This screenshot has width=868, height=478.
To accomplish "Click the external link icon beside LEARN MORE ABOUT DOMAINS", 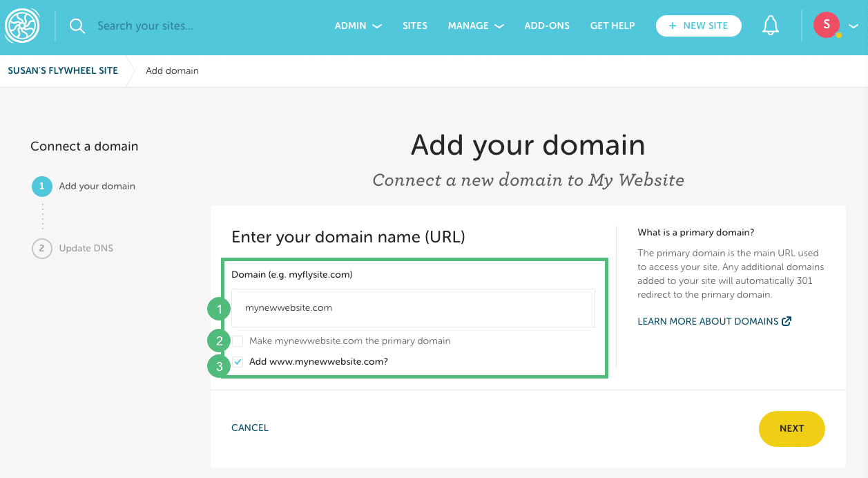I will (788, 321).
